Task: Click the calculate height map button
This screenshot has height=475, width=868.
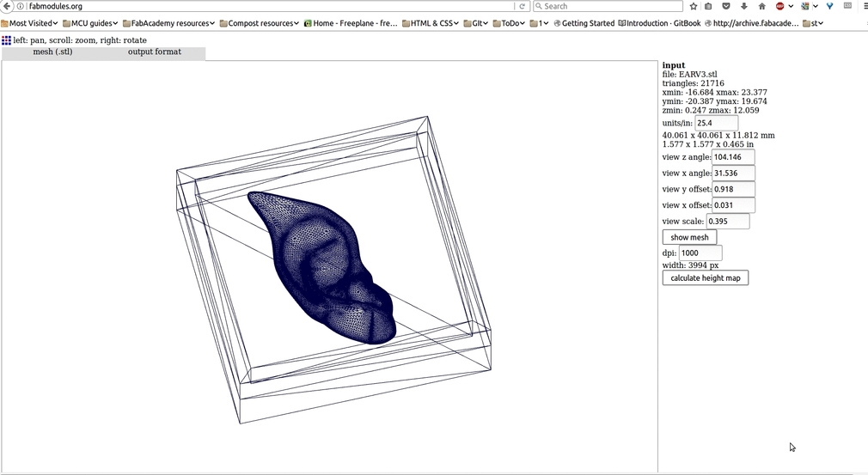Action: pyautogui.click(x=706, y=277)
